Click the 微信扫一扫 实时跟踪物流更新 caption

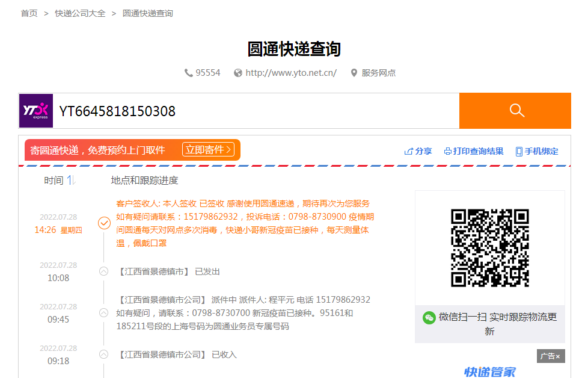click(498, 324)
